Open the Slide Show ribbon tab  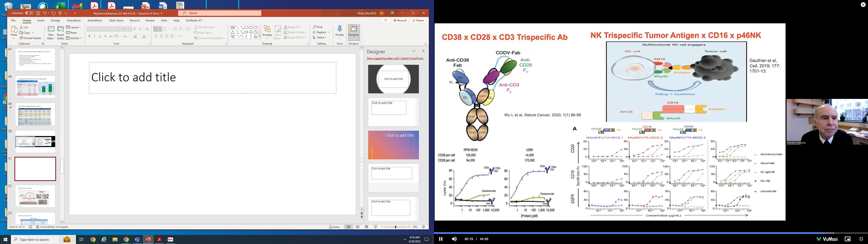coord(116,21)
